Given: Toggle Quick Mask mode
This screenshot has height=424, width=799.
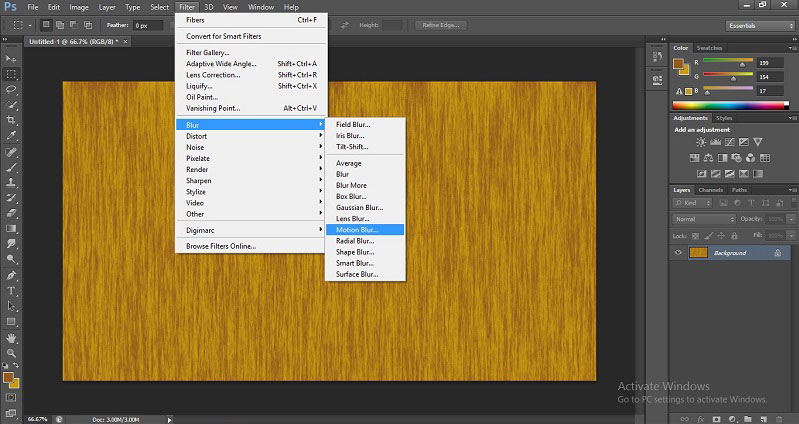Looking at the screenshot, I should (11, 397).
